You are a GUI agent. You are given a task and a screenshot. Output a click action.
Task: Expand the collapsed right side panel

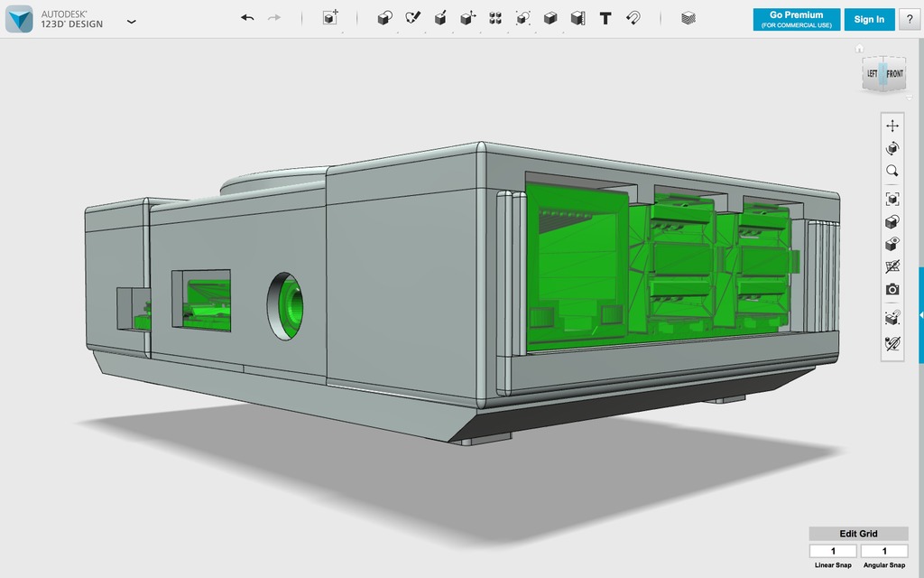[x=920, y=314]
